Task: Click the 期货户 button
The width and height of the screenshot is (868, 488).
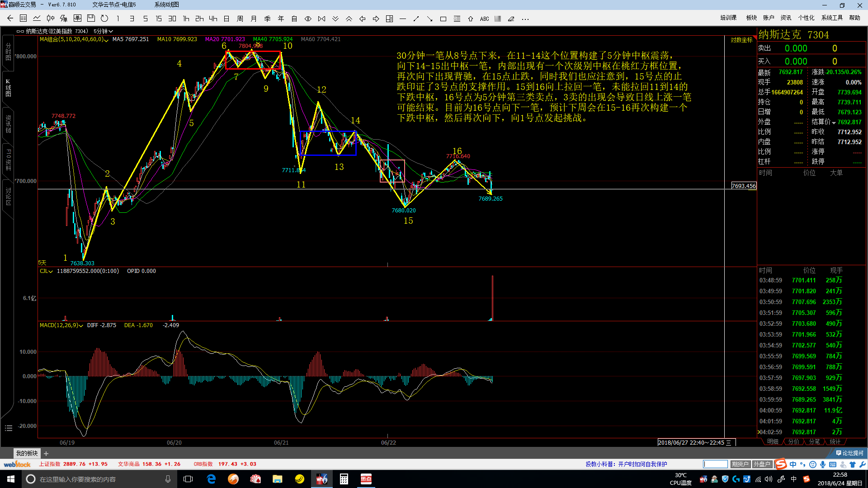Action: pos(740,464)
